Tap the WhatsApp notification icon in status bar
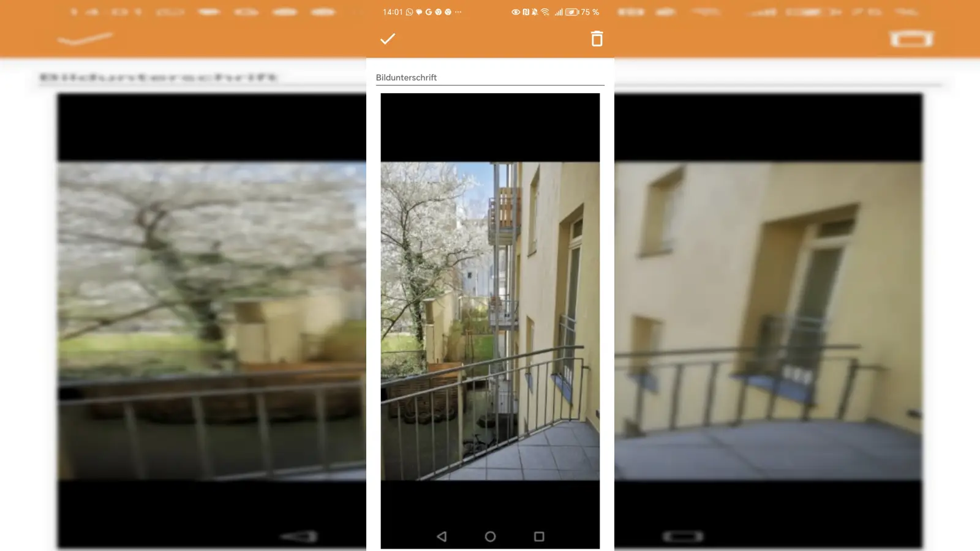980x551 pixels. tap(409, 12)
